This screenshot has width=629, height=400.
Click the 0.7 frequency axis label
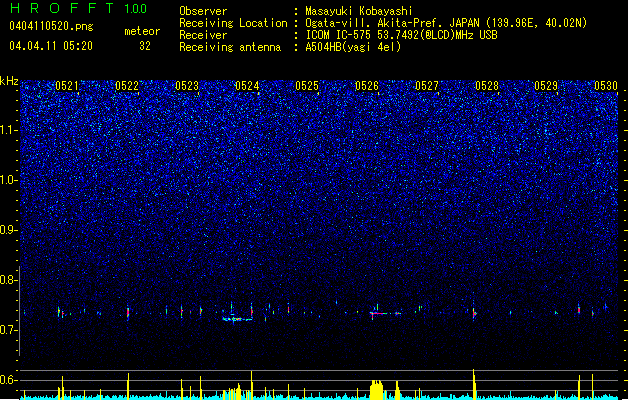[x=8, y=330]
